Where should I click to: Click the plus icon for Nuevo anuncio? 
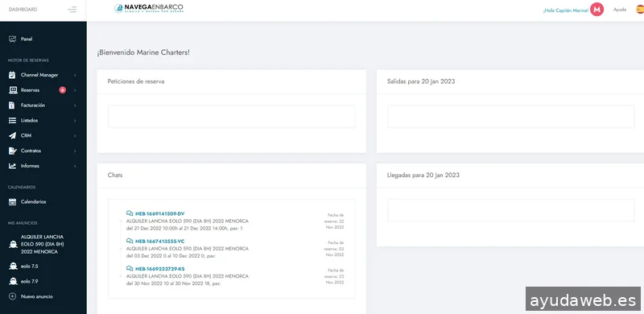[12, 296]
